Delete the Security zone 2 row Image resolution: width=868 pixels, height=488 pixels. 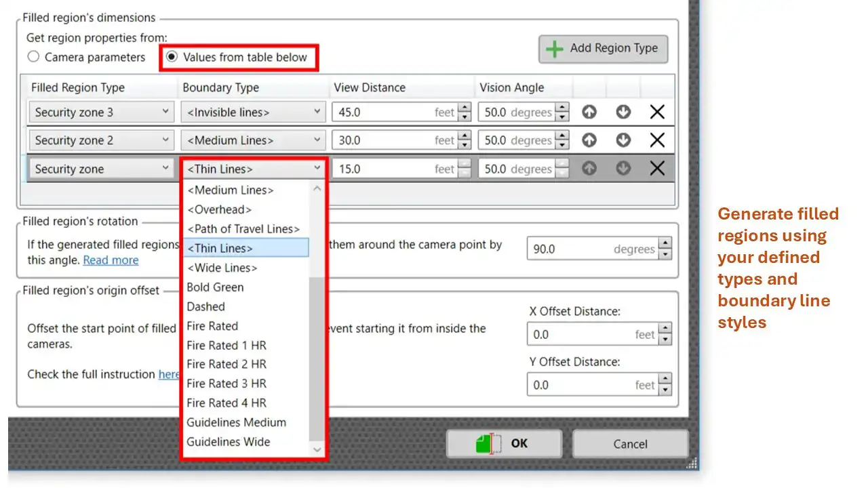coord(656,140)
